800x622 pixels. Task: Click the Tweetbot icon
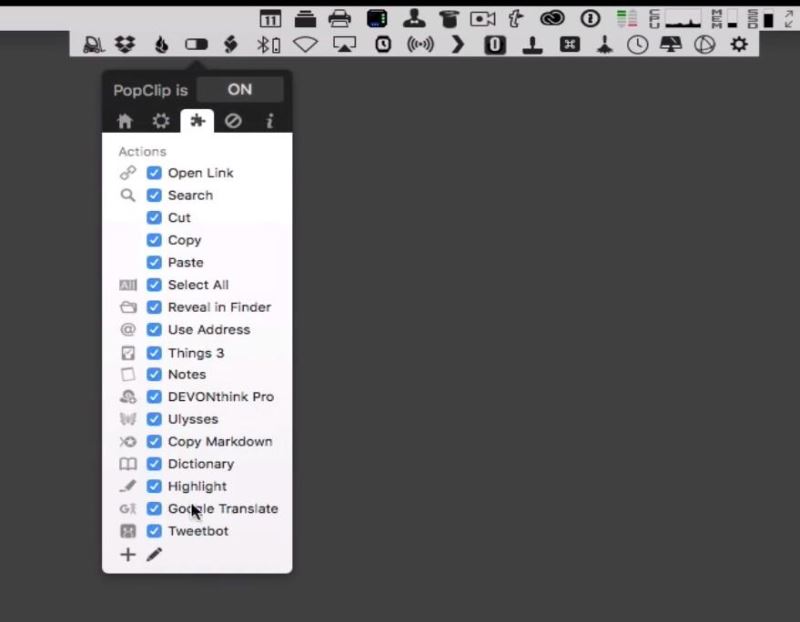click(x=128, y=531)
